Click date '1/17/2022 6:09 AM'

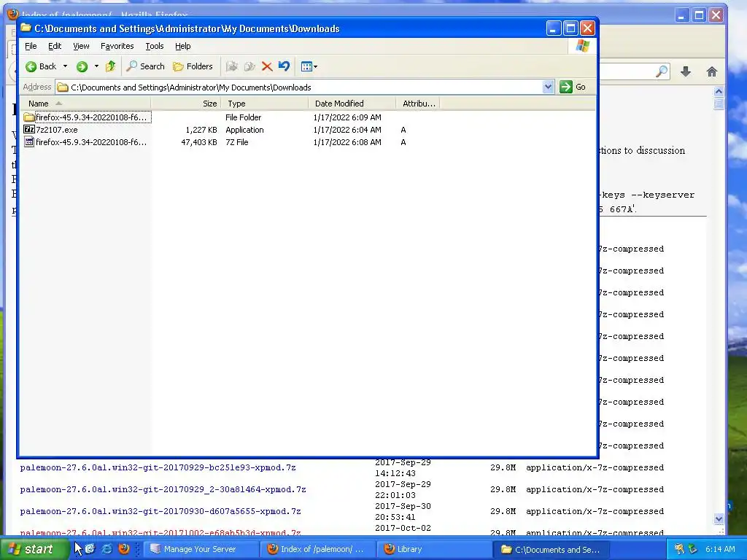coord(347,117)
